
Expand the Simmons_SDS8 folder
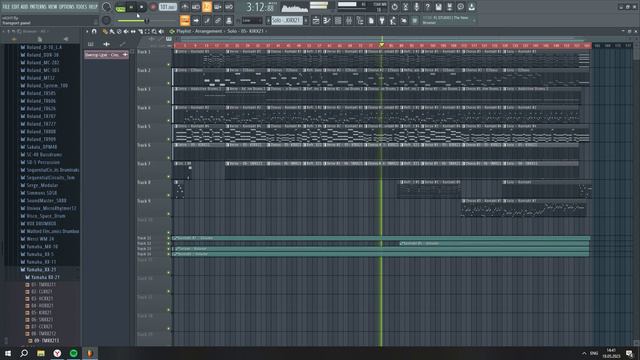tap(39, 193)
